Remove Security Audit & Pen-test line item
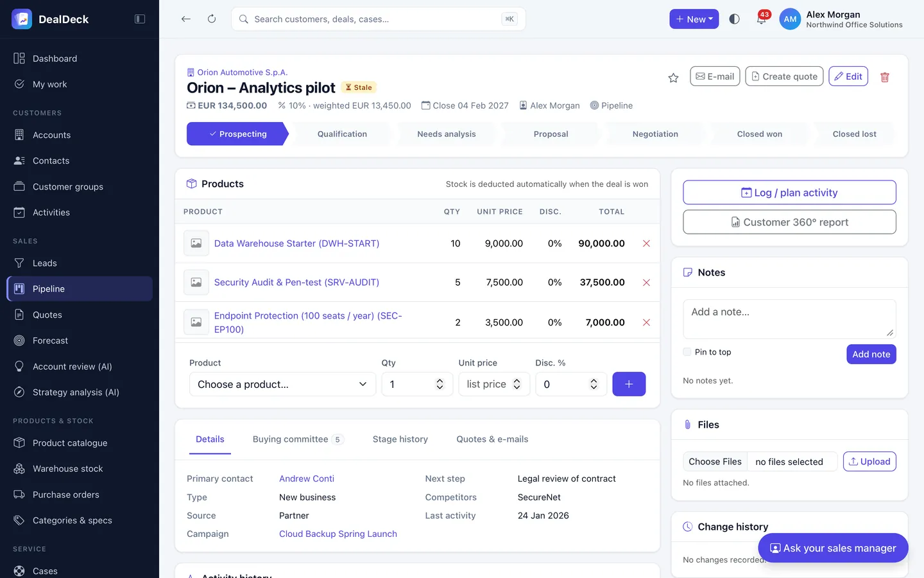 coord(646,283)
